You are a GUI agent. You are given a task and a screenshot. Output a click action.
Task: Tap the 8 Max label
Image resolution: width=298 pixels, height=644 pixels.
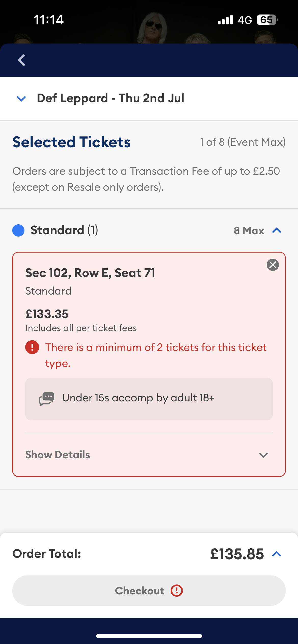249,231
